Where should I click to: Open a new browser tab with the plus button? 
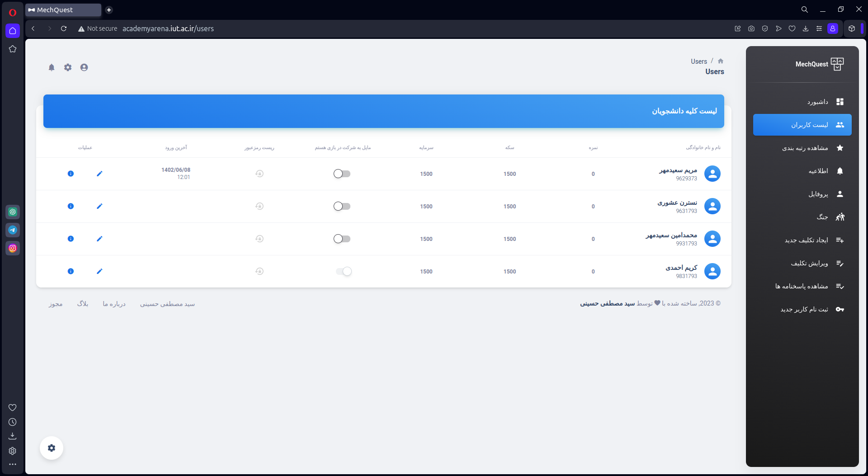pyautogui.click(x=109, y=10)
